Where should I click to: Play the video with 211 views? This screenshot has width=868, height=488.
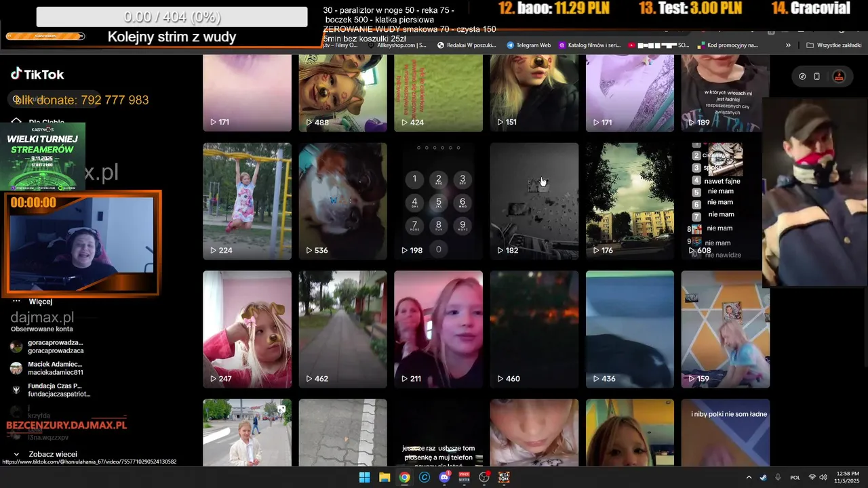[438, 329]
